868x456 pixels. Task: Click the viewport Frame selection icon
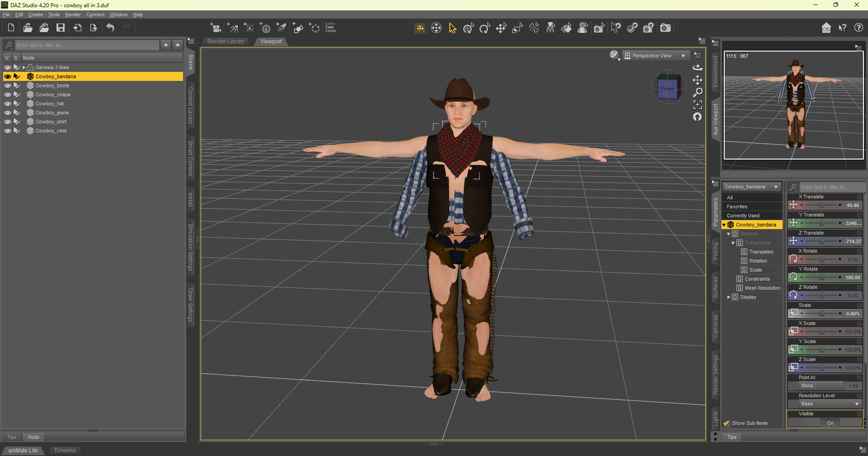698,104
